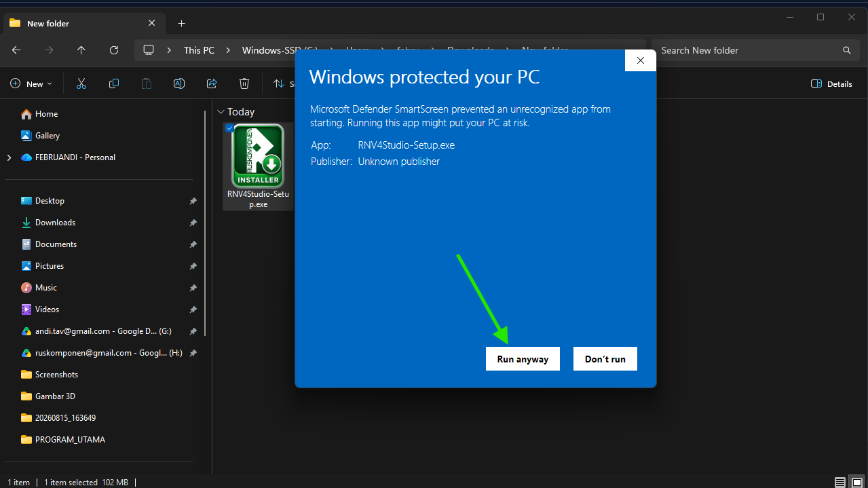Click the navigation pane scrollbar
The image size is (868, 488).
tap(205, 224)
